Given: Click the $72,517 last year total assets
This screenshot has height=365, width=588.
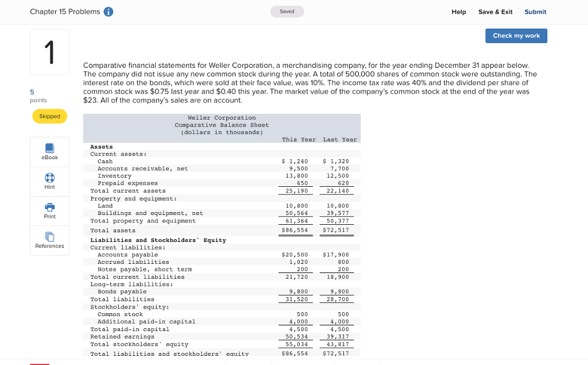Looking at the screenshot, I should click(x=335, y=230).
